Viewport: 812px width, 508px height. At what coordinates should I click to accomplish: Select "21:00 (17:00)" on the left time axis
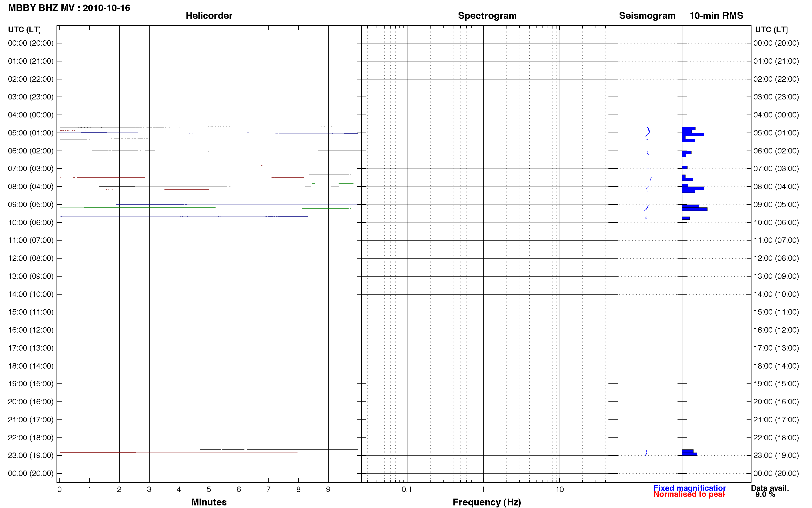click(x=31, y=420)
